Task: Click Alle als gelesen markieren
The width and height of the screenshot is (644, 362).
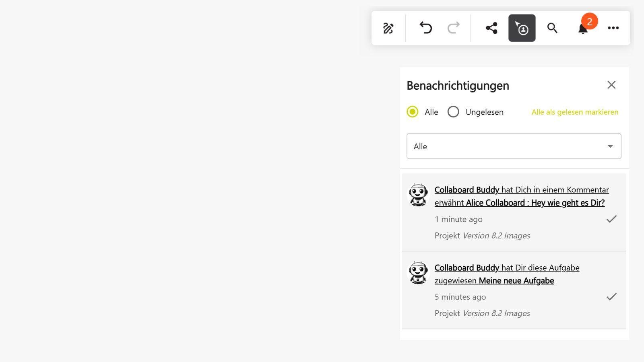Action: coord(575,112)
